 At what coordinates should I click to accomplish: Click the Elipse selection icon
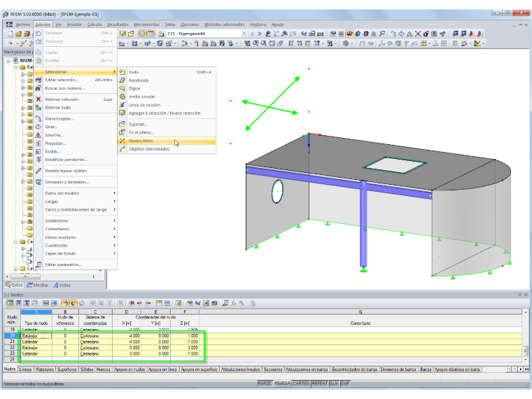[122, 88]
